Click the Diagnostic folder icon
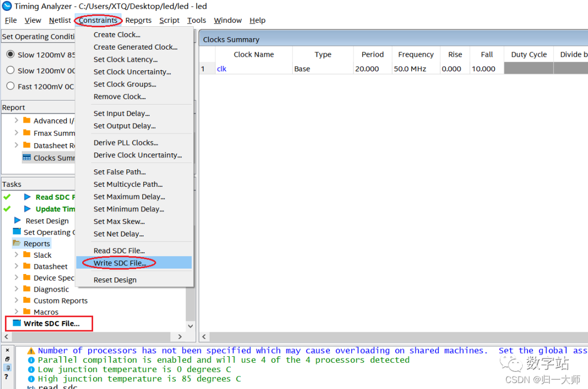Viewport: 588px width, 389px height. [x=27, y=289]
